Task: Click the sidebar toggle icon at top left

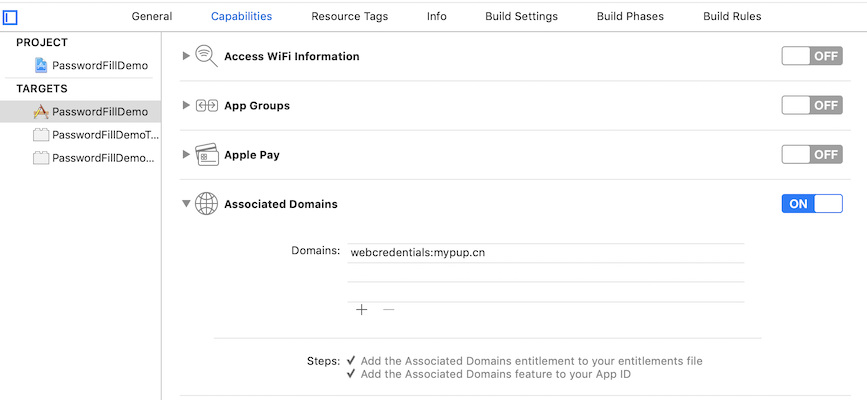Action: [x=10, y=18]
